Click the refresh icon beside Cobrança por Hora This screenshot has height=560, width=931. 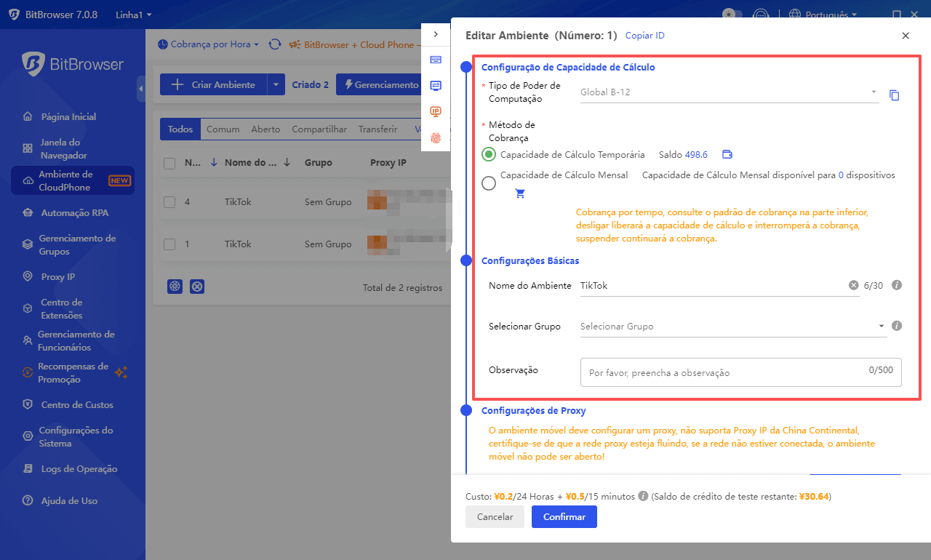(x=275, y=44)
